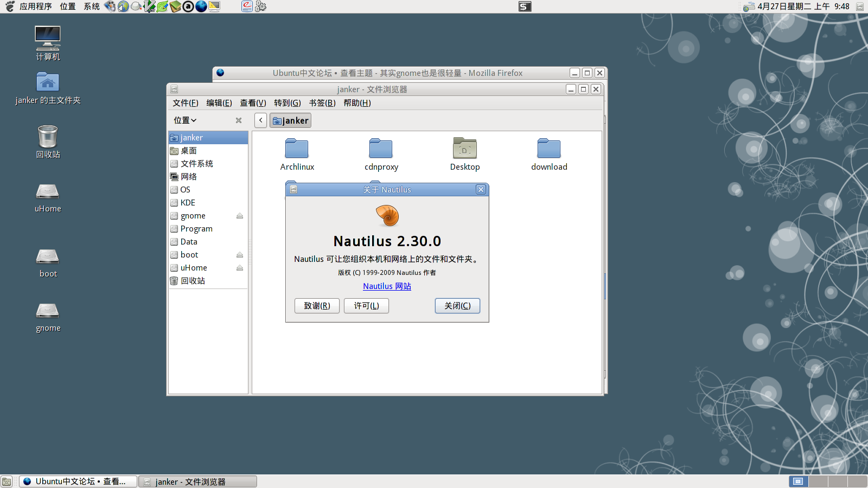Screen dimensions: 868x488
Task: Click the black circled 'a' launcher icon
Action: click(x=188, y=7)
